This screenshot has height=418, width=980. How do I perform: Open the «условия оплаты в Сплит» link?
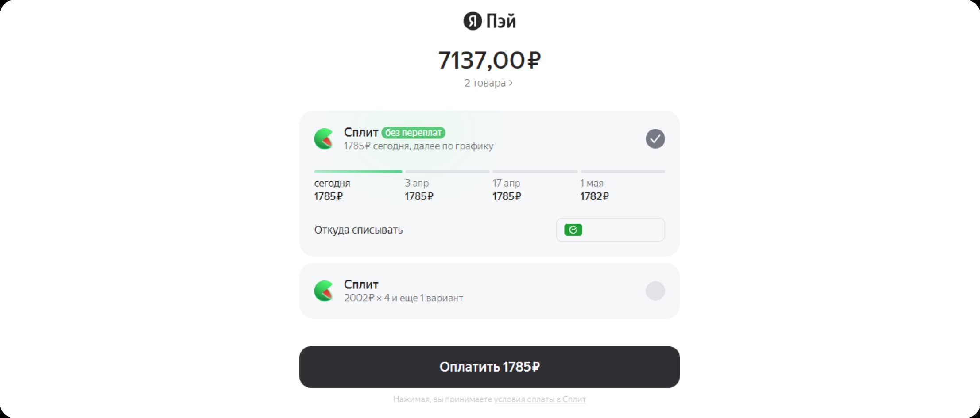[540, 399]
